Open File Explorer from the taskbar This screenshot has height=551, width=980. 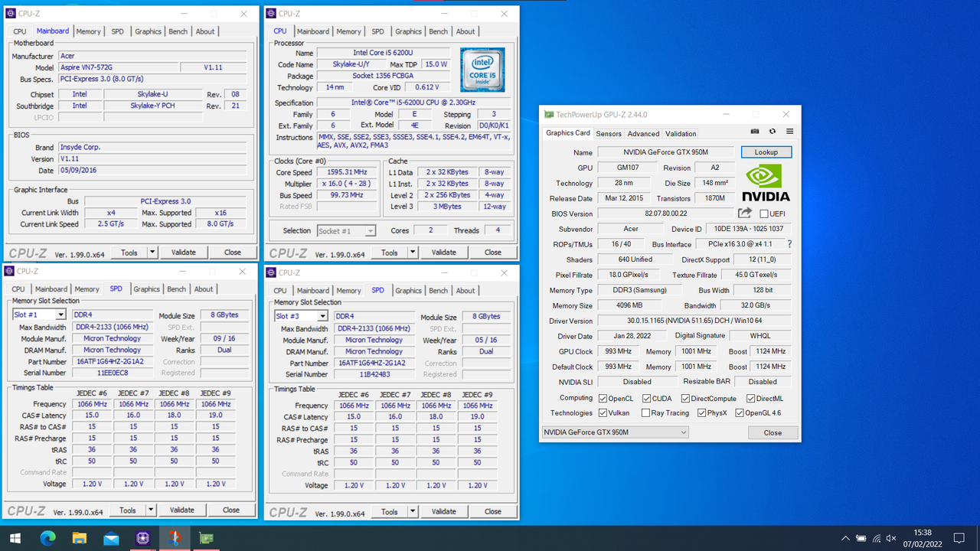coord(79,538)
